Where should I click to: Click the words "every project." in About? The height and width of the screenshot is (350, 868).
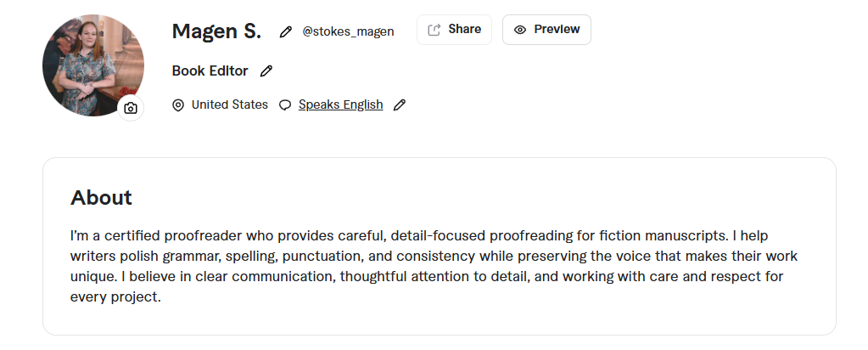coord(115,297)
